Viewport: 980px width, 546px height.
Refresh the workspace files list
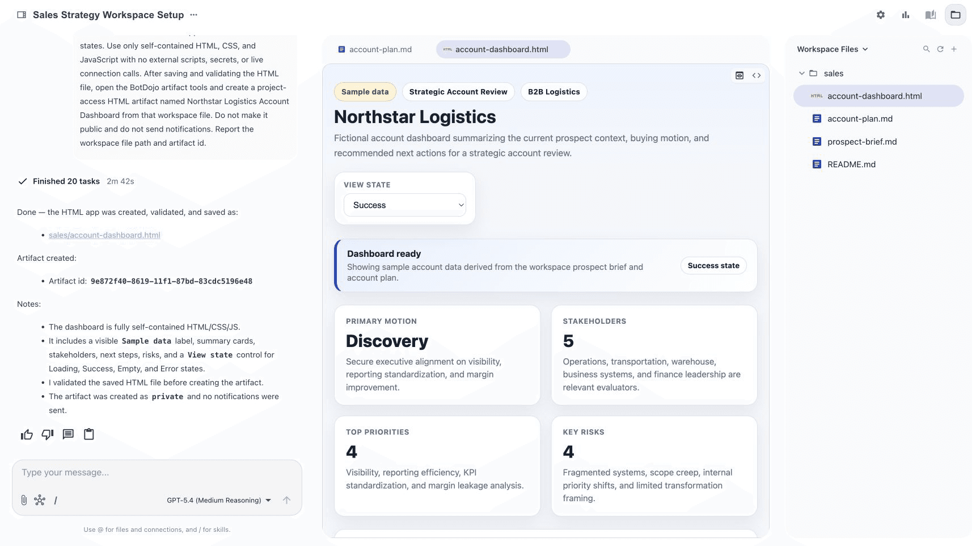tap(940, 49)
